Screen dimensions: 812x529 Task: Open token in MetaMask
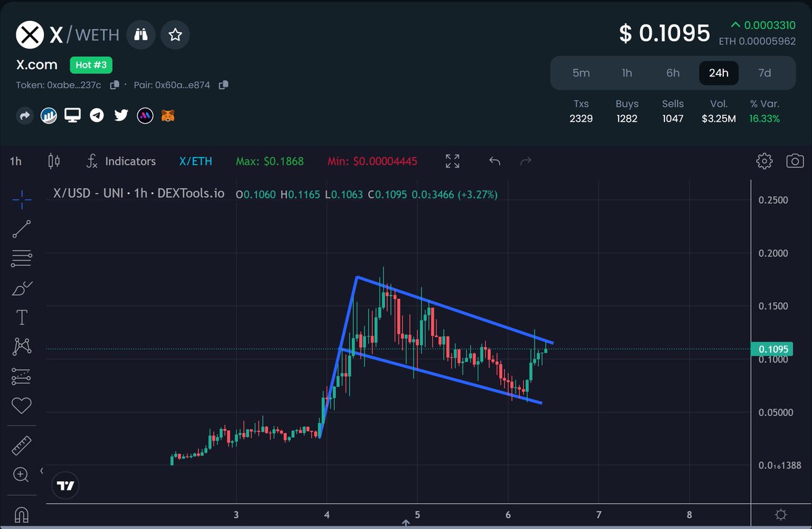pos(166,115)
